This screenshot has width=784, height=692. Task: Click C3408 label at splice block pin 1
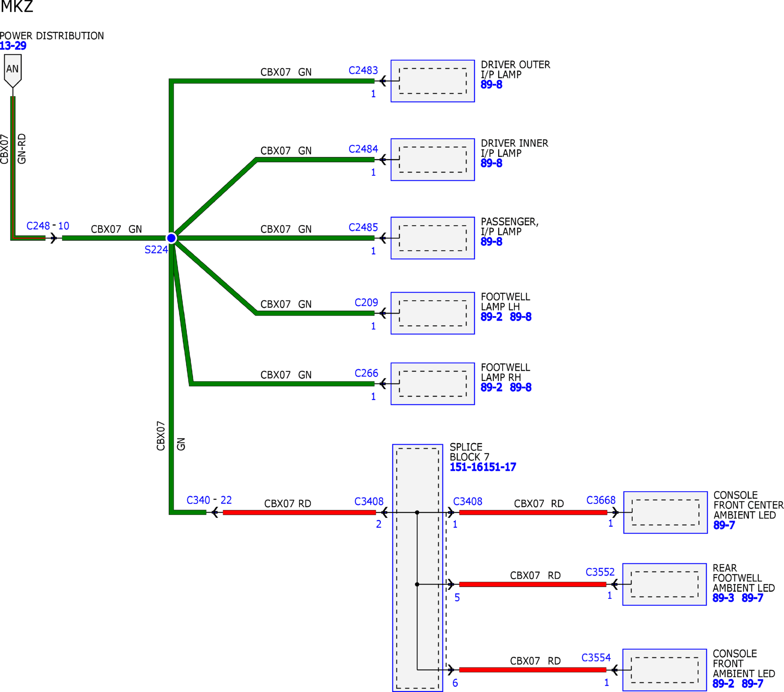click(x=467, y=501)
